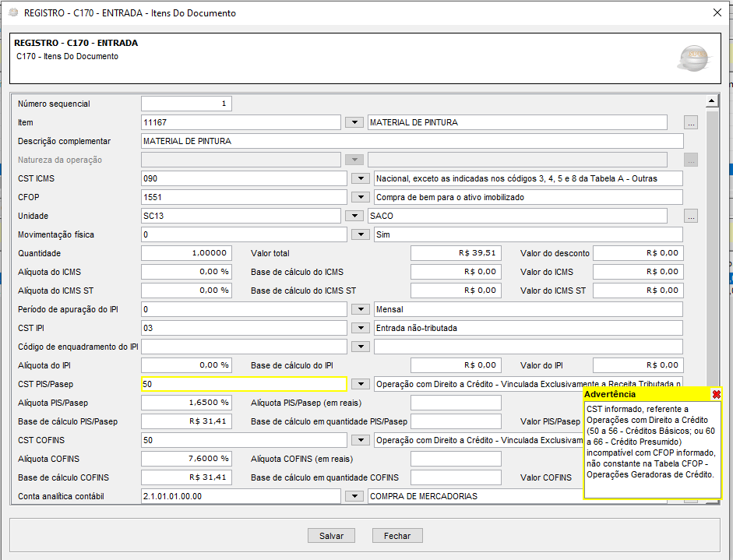733x560 pixels.
Task: Close the Advertência warning popup
Action: click(716, 395)
